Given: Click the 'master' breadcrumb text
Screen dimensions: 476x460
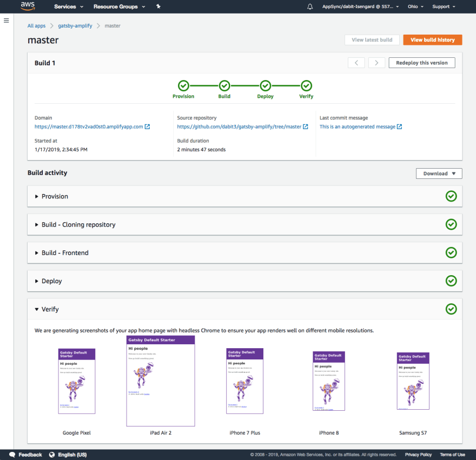Looking at the screenshot, I should (113, 26).
